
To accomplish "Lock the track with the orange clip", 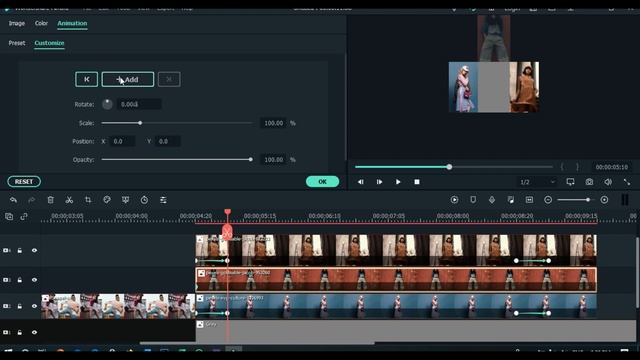I will pyautogui.click(x=20, y=280).
